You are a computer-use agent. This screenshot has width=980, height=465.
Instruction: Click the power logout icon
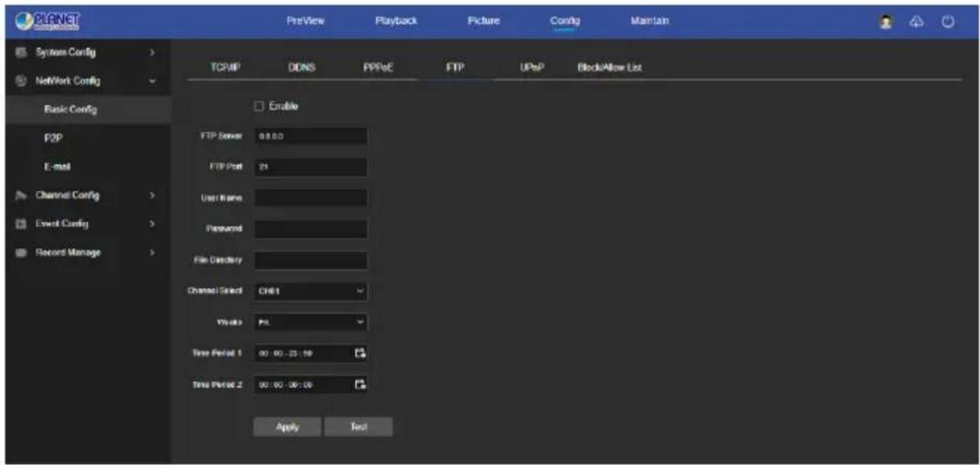tap(947, 20)
